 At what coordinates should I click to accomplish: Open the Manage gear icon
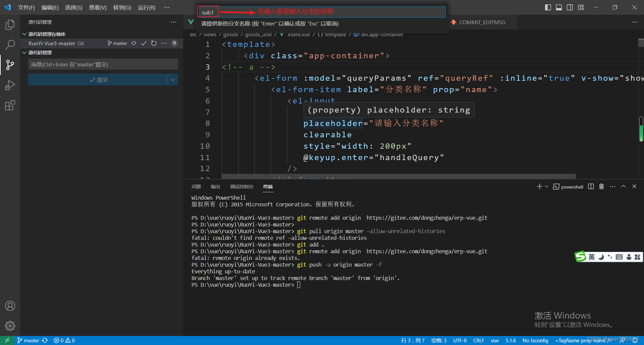coord(10,326)
